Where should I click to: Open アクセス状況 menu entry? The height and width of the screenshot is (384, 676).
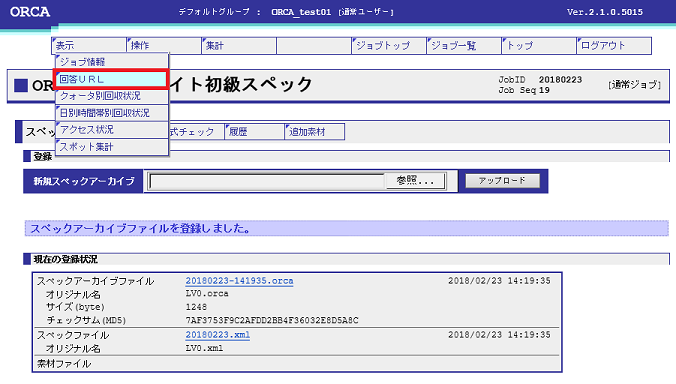(112, 130)
